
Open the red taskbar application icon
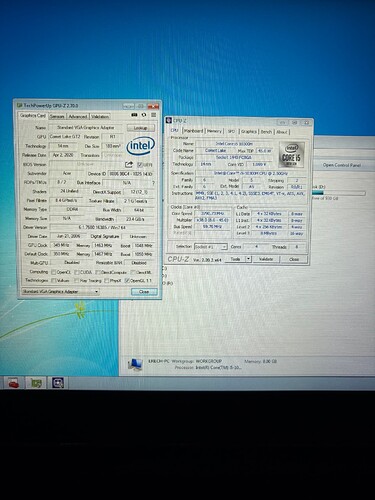point(13,383)
